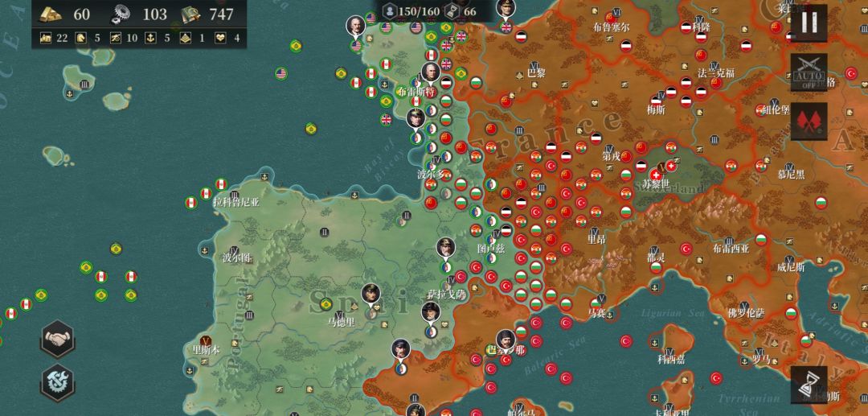Select the city label 罗马
Viewport: 868px width, 416px height.
(760, 360)
